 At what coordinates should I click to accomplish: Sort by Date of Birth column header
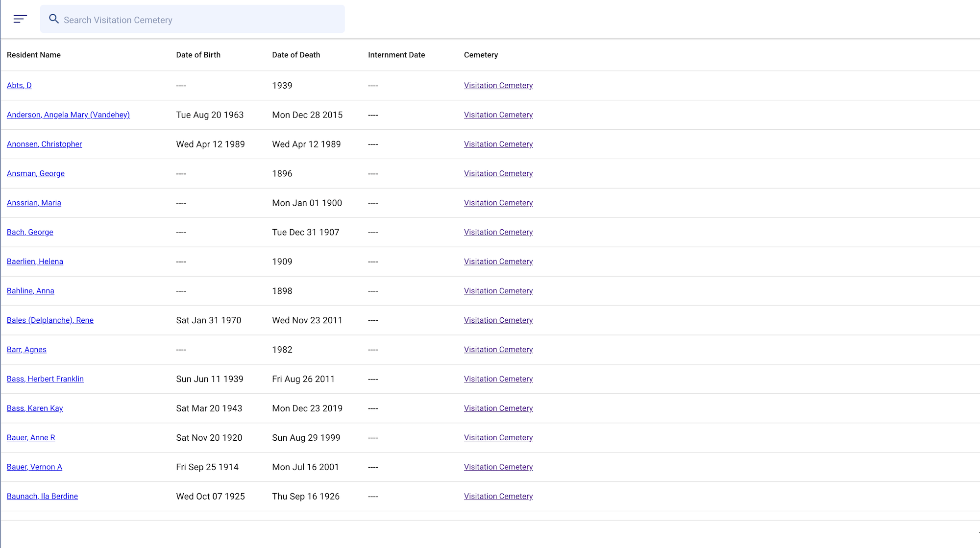click(198, 55)
